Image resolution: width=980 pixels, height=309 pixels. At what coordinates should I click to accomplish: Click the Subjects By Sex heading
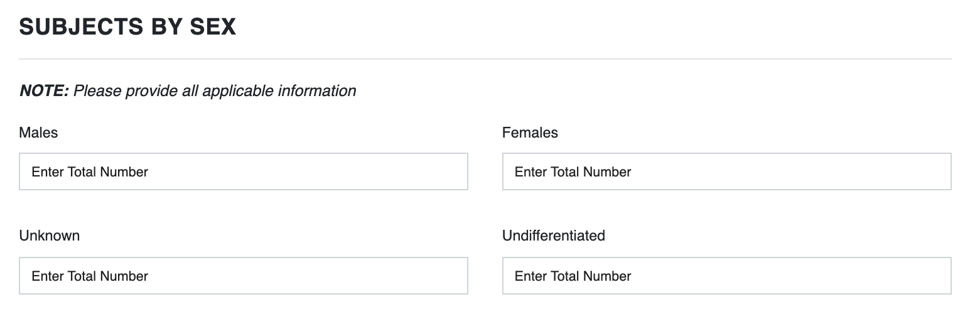click(127, 27)
